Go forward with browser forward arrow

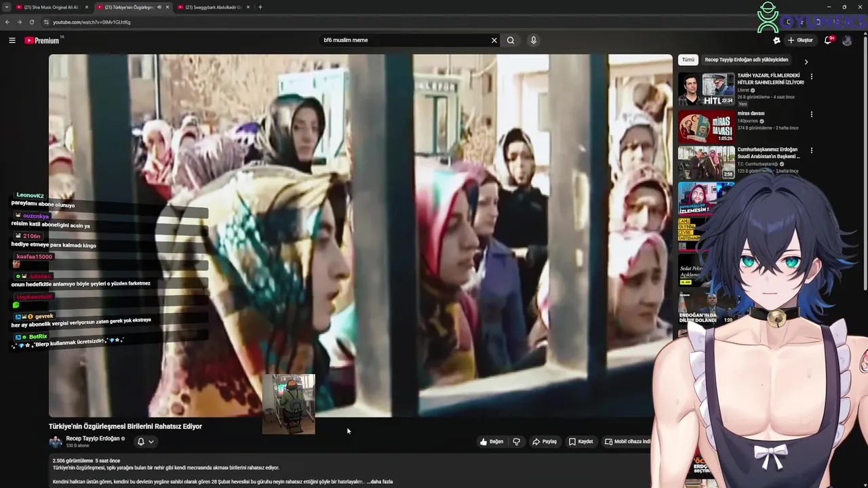click(20, 22)
